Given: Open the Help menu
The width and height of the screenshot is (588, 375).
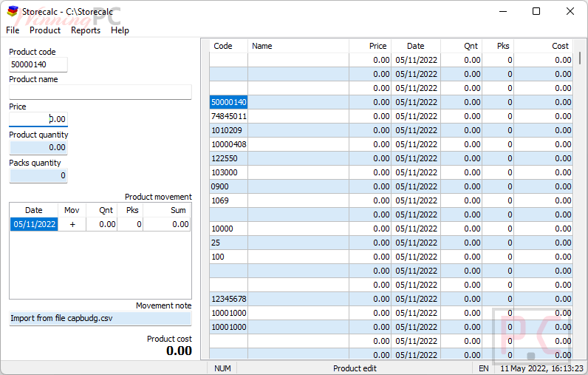Looking at the screenshot, I should (120, 30).
